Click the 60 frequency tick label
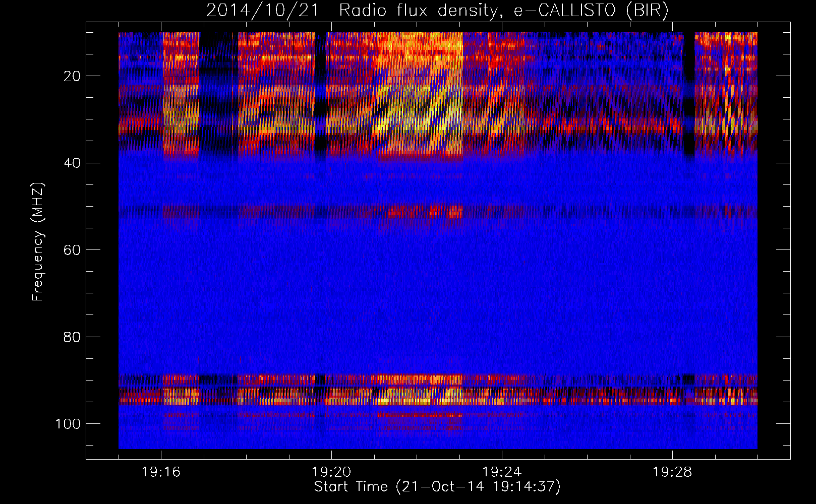The width and height of the screenshot is (816, 504). coord(73,250)
